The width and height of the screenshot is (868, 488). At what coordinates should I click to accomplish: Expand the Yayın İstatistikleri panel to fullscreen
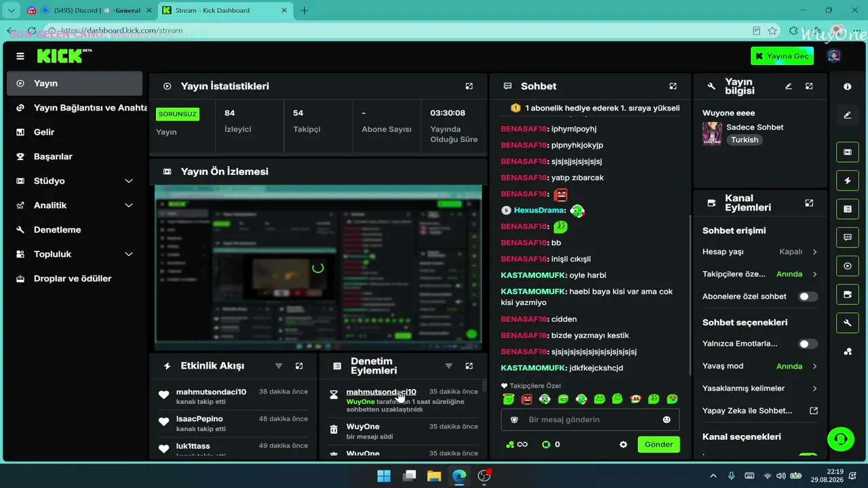[x=469, y=86]
